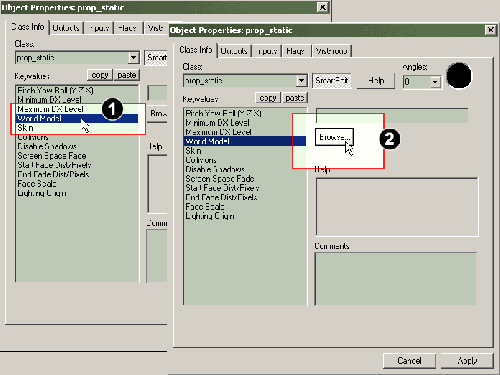This screenshot has width=500, height=375.
Task: Select World Model in front window list
Action: (245, 141)
